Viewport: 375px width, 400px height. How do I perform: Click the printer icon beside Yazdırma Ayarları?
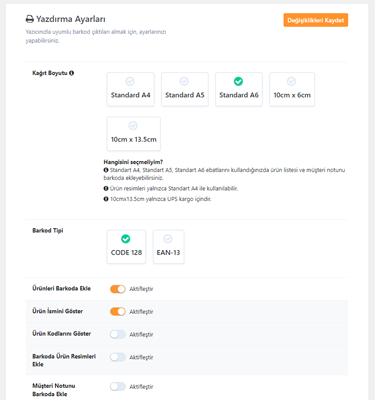pos(30,19)
